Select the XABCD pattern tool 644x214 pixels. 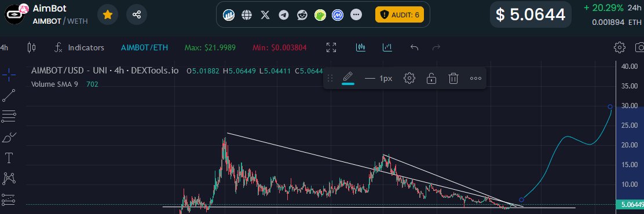point(9,178)
